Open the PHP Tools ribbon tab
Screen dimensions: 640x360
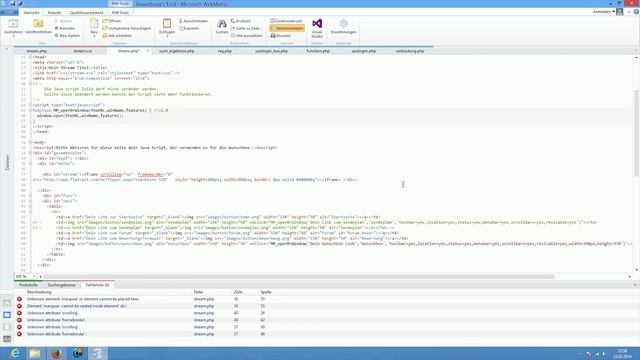point(120,13)
